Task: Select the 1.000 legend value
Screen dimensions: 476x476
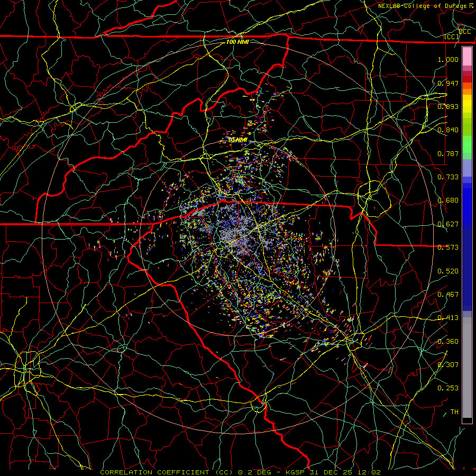Action: click(448, 59)
